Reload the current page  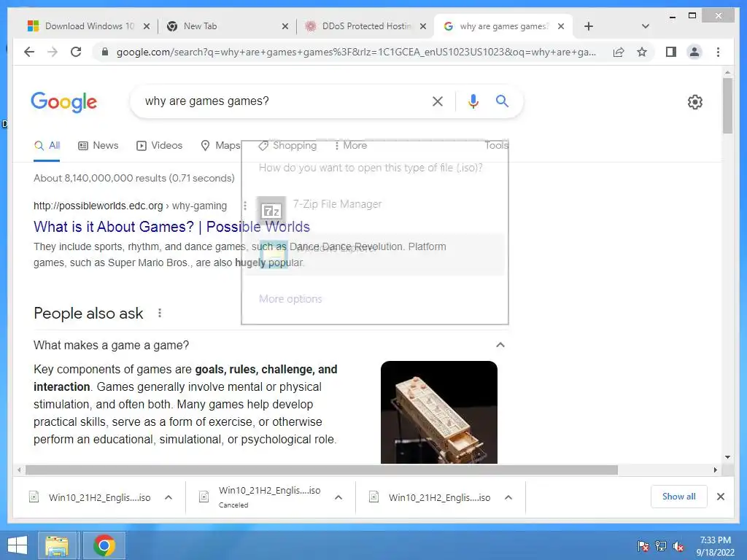76,52
